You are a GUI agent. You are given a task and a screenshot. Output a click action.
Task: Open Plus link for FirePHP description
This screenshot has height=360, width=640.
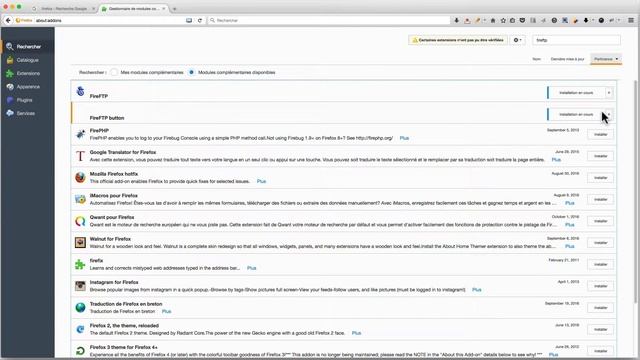(404, 138)
